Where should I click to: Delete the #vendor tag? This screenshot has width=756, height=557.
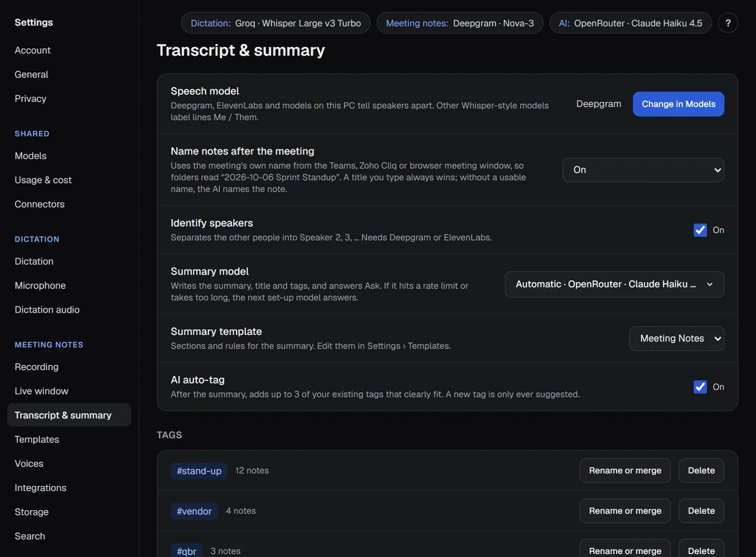pyautogui.click(x=700, y=511)
